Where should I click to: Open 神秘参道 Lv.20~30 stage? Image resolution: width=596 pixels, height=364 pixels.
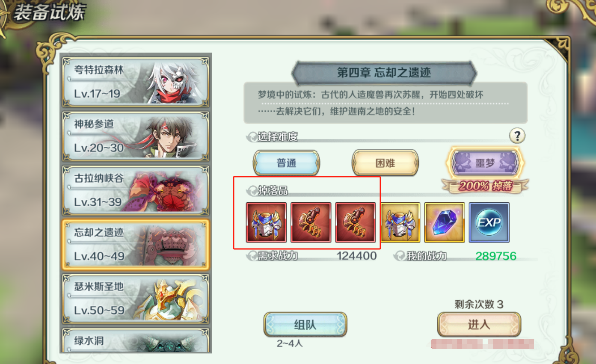click(136, 136)
